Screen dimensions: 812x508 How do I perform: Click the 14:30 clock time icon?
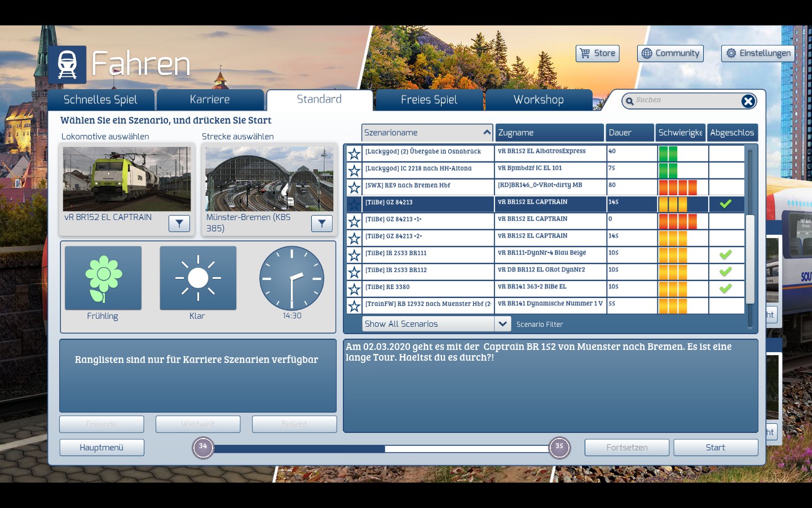pyautogui.click(x=292, y=278)
